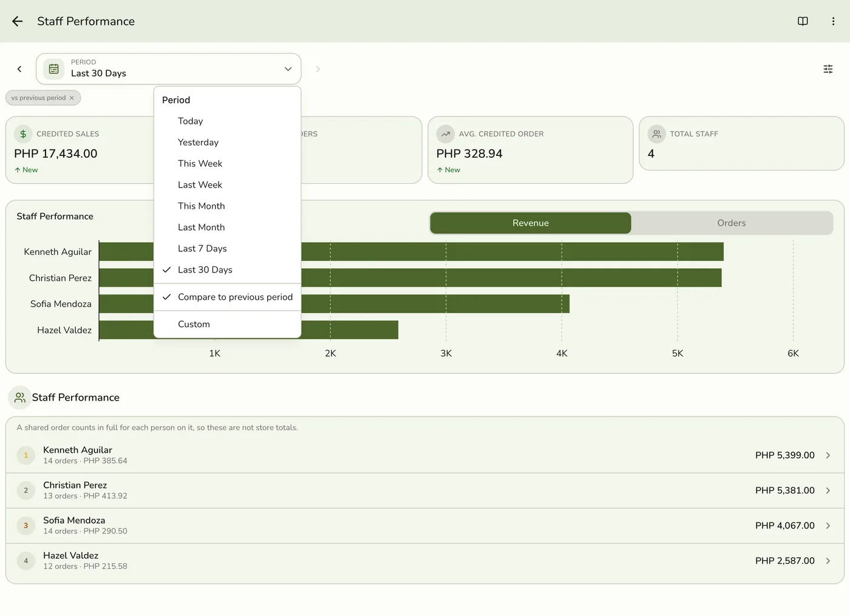This screenshot has height=616, width=850.
Task: Go back using the top-left arrow
Action: coord(18,21)
